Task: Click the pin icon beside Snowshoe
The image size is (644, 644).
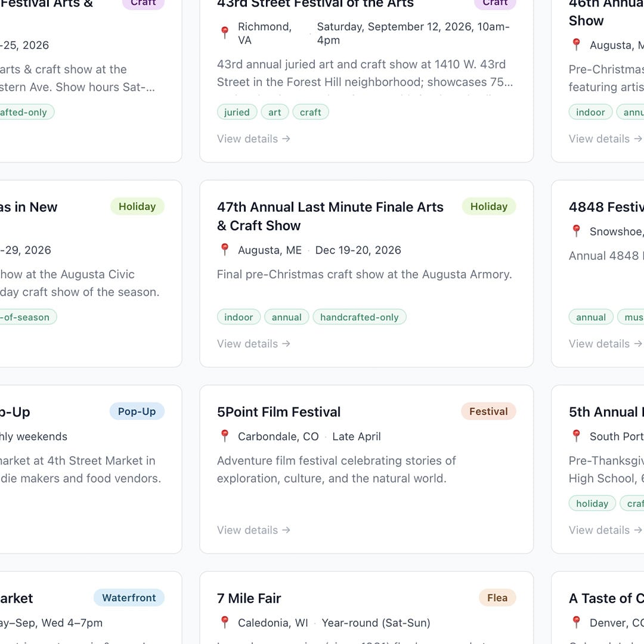Action: point(576,231)
